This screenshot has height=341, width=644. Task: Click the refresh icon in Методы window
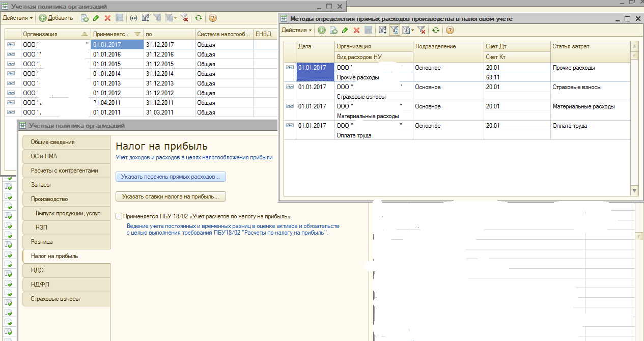coord(436,31)
